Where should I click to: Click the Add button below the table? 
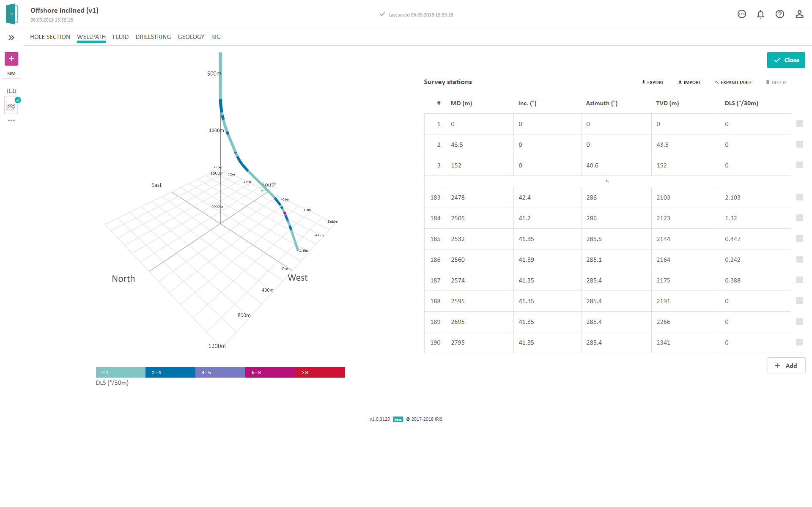(786, 365)
